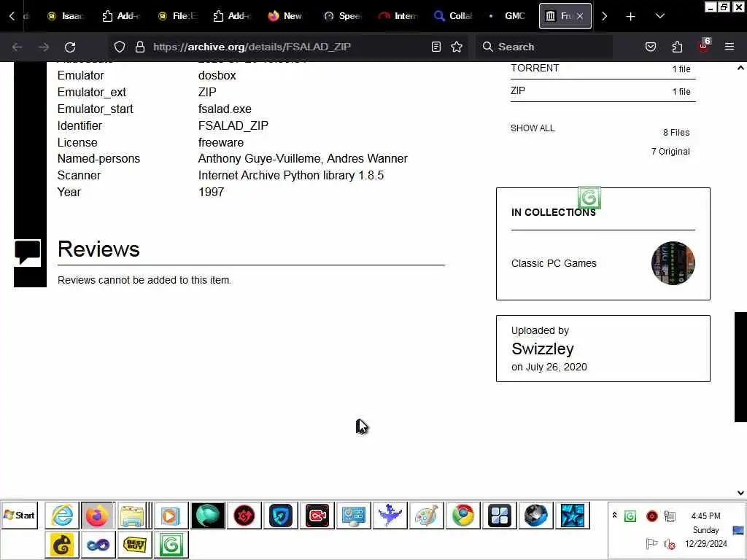This screenshot has height=560, width=747.
Task: Switch to the GMC tab
Action: click(x=508, y=16)
